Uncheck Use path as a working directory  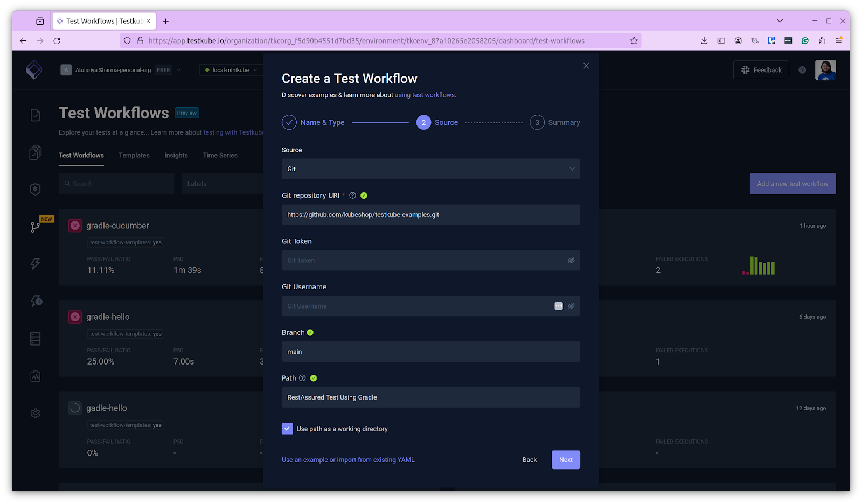click(287, 429)
